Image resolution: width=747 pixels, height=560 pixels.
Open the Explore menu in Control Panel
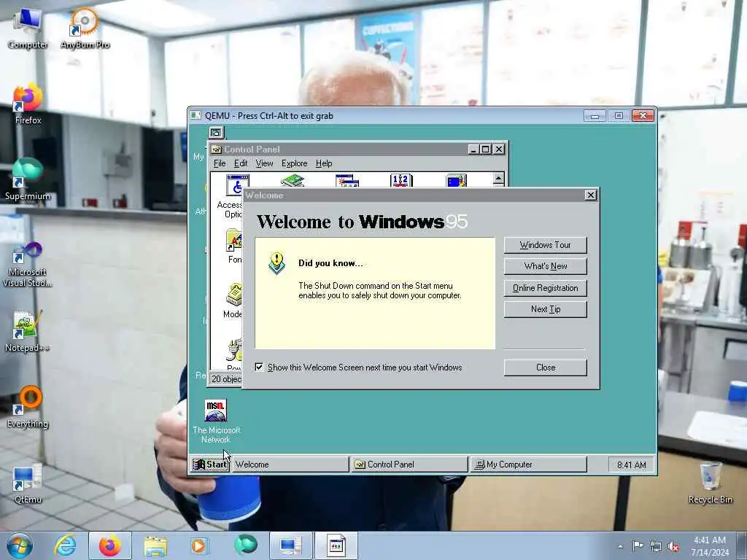pyautogui.click(x=295, y=163)
